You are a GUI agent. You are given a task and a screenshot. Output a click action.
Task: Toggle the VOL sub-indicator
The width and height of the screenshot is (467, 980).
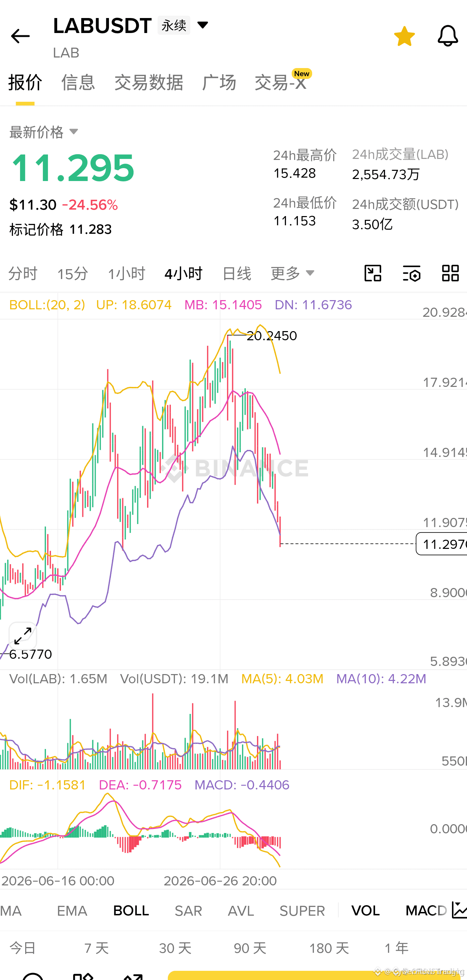pos(365,911)
